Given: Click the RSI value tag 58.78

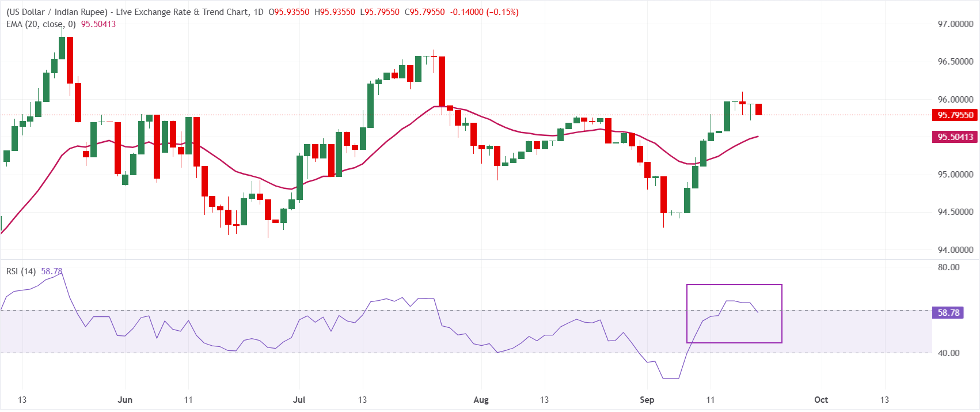Looking at the screenshot, I should click(x=948, y=313).
